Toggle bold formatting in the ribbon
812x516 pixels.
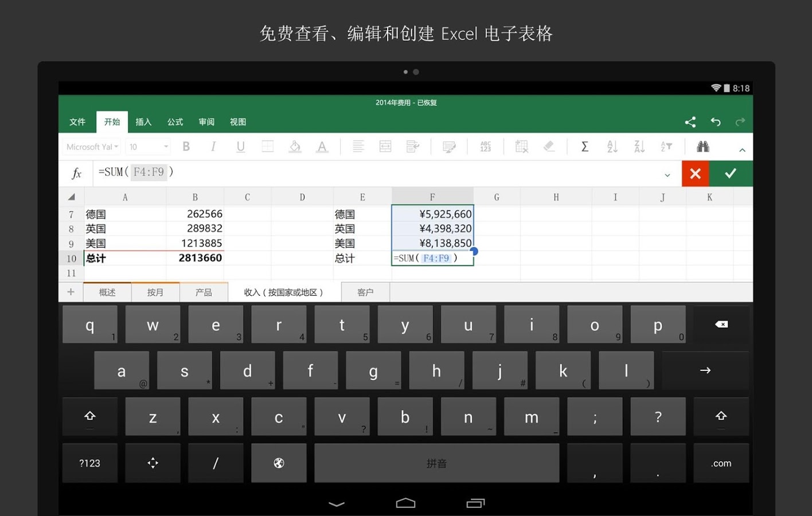pos(186,147)
